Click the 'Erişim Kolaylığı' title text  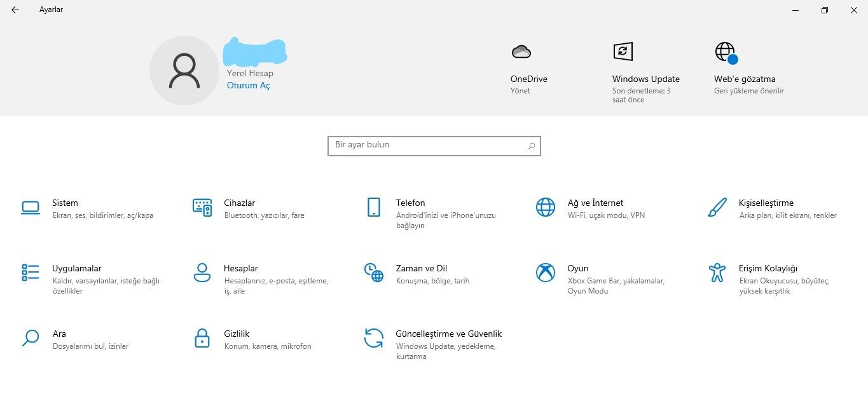pyautogui.click(x=768, y=268)
